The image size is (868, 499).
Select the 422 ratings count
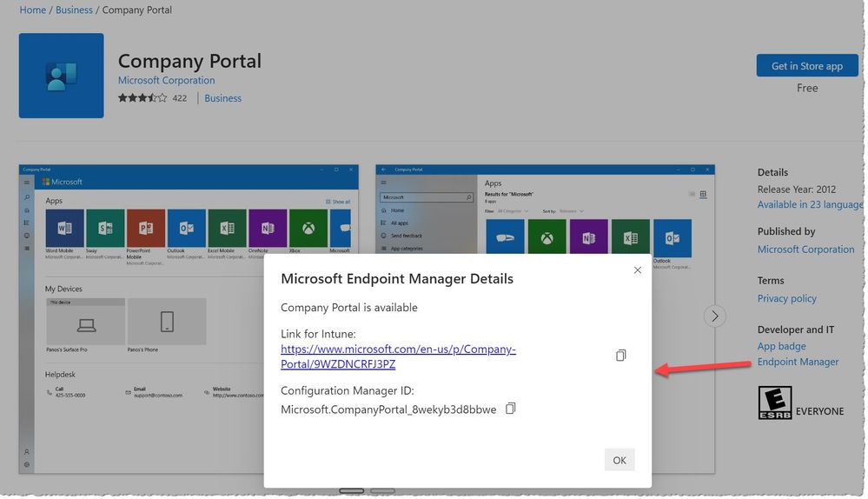click(179, 98)
